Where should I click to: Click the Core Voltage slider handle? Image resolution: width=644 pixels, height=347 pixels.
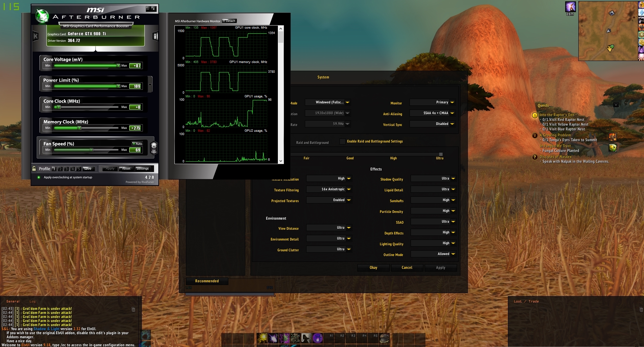[x=118, y=65]
